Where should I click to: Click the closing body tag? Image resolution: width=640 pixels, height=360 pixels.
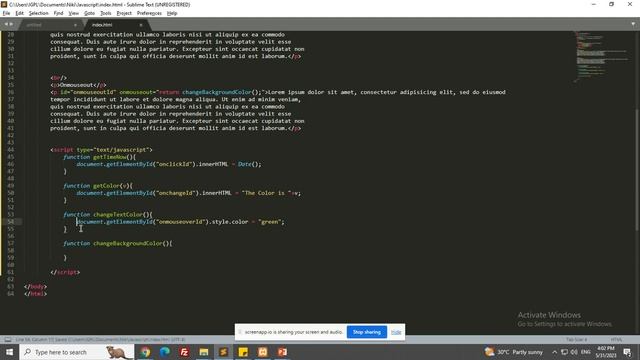click(36, 287)
